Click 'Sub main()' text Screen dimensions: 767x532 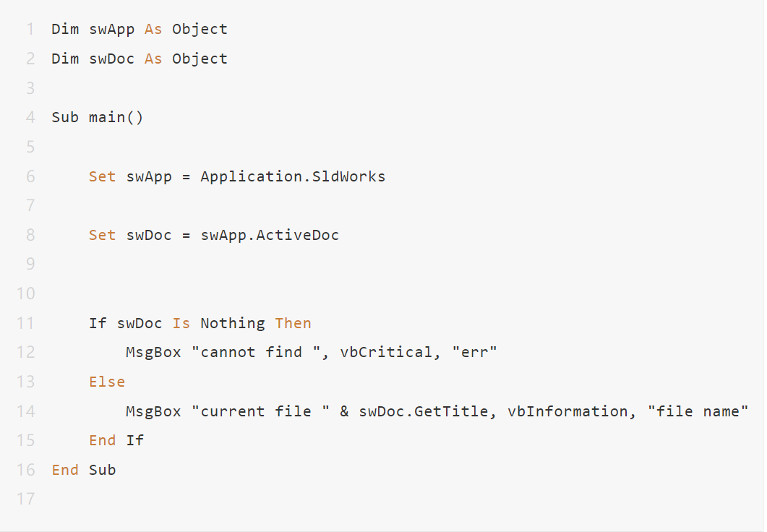click(x=98, y=117)
